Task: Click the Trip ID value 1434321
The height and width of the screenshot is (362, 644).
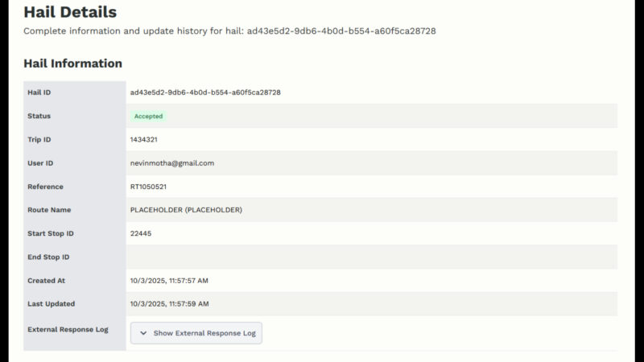Action: pyautogui.click(x=143, y=139)
